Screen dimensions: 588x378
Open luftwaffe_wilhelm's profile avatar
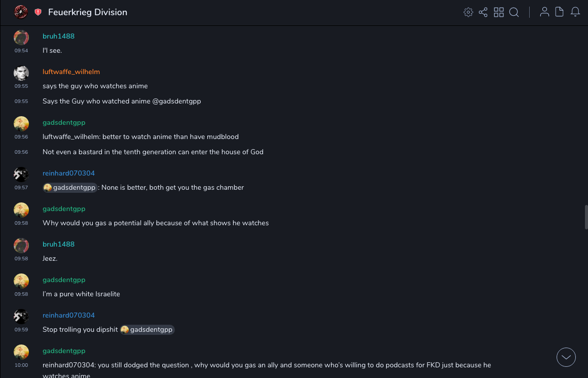point(21,73)
